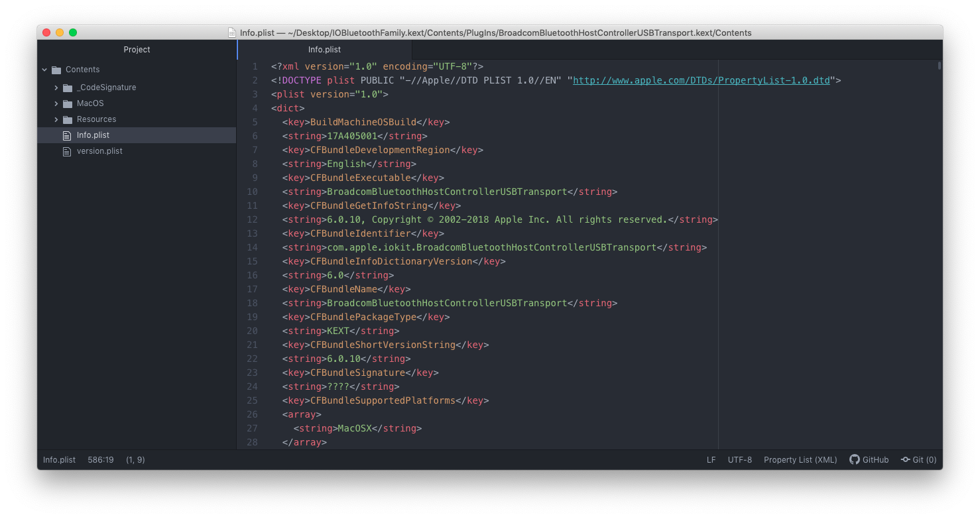The height and width of the screenshot is (519, 980).
Task: Click line number 1 in the gutter
Action: tap(255, 66)
